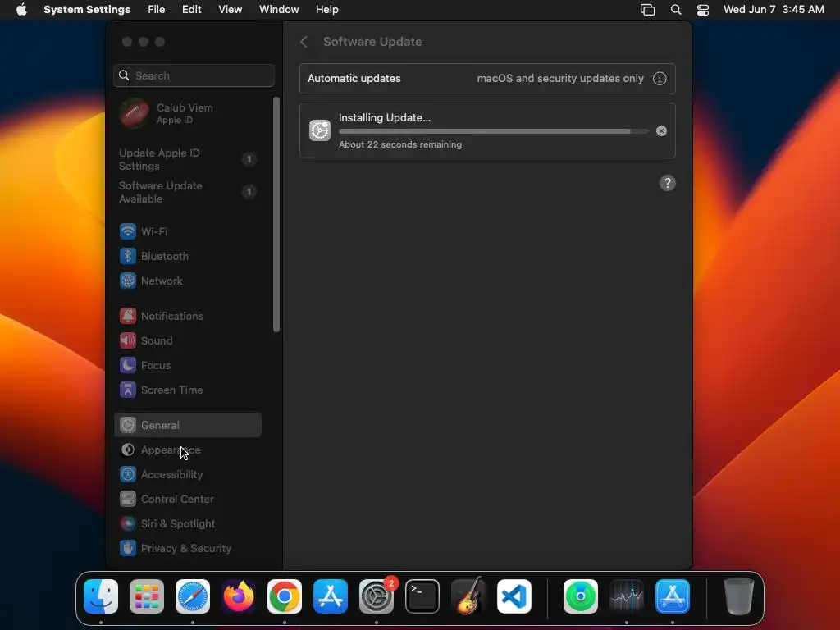Viewport: 840px width, 630px height.
Task: Open the Help menu
Action: pos(326,10)
